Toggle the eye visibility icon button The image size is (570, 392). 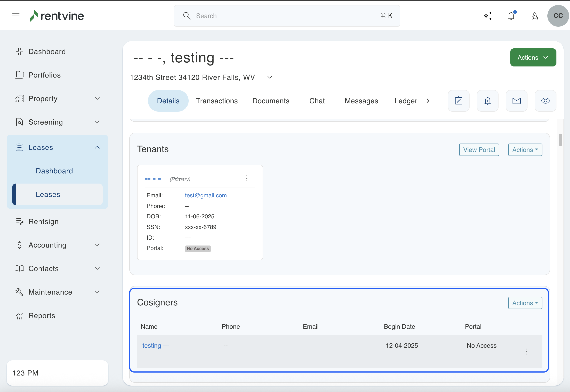coord(545,101)
